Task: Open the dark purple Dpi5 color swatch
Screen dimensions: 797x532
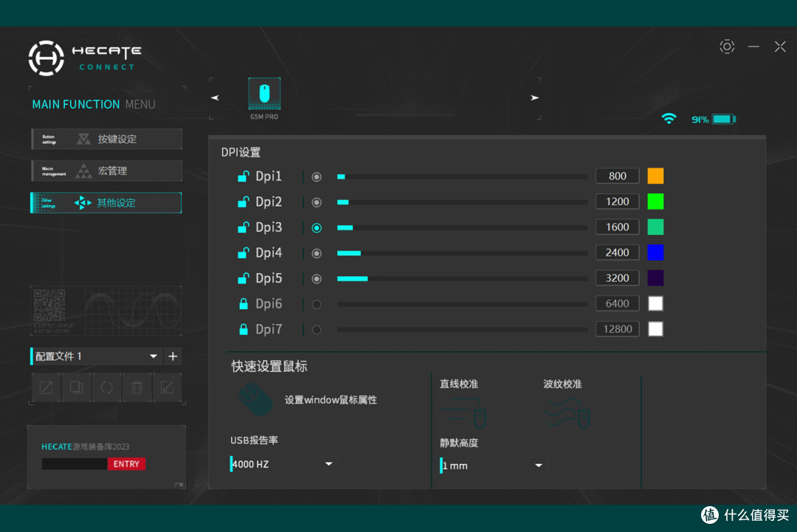Action: (655, 278)
